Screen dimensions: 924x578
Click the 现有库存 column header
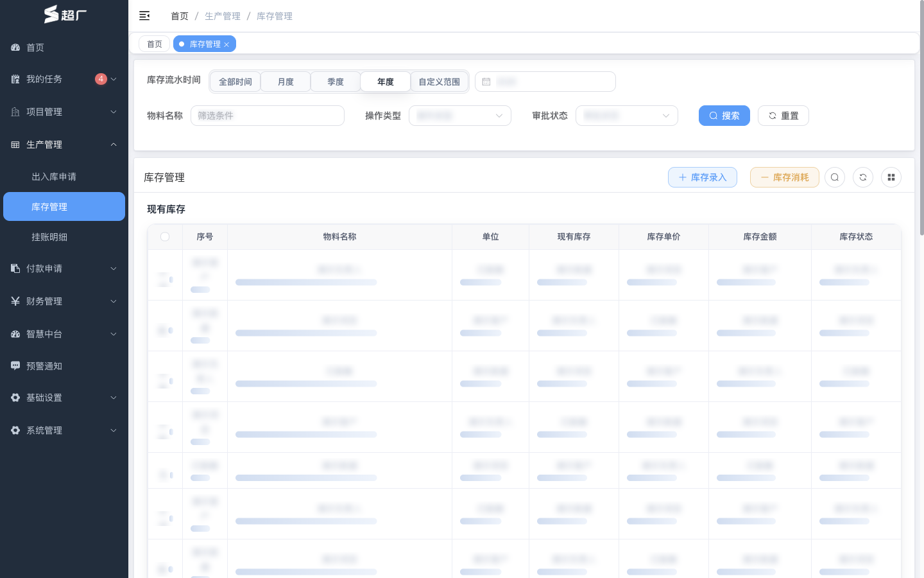(x=574, y=237)
